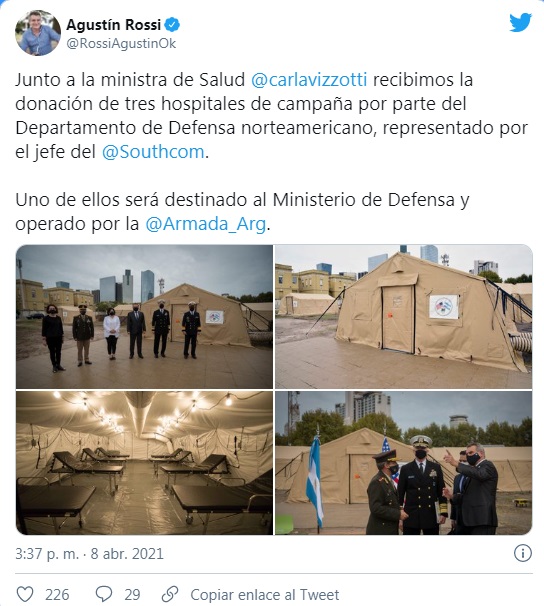Open the @Armada_Arg mention
Image resolution: width=544 pixels, height=606 pixels.
pos(206,224)
